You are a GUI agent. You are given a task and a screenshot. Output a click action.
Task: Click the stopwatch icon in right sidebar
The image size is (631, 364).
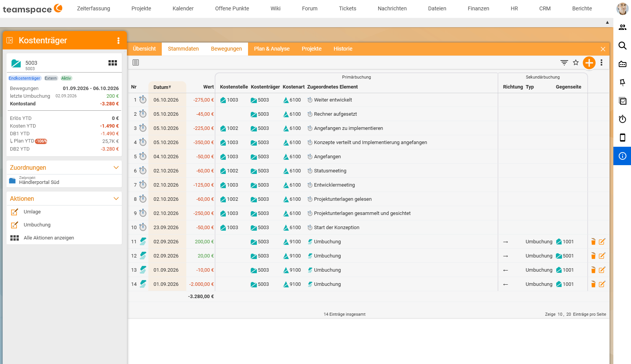(623, 119)
